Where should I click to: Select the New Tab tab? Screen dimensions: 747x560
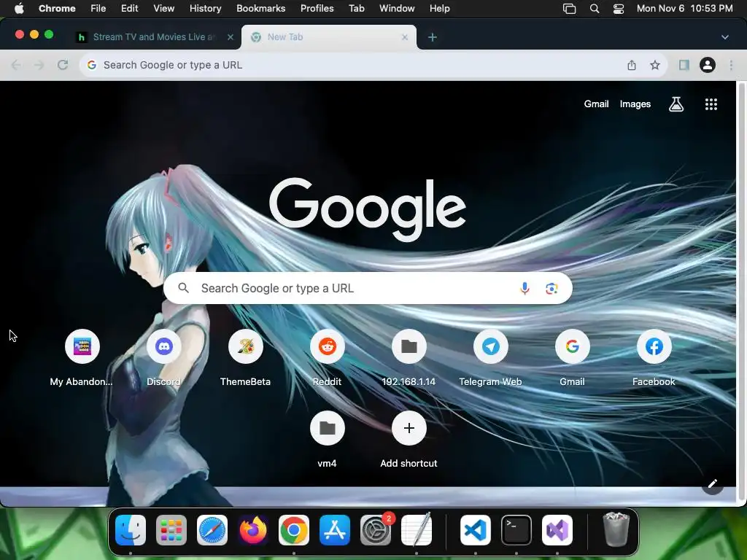329,37
